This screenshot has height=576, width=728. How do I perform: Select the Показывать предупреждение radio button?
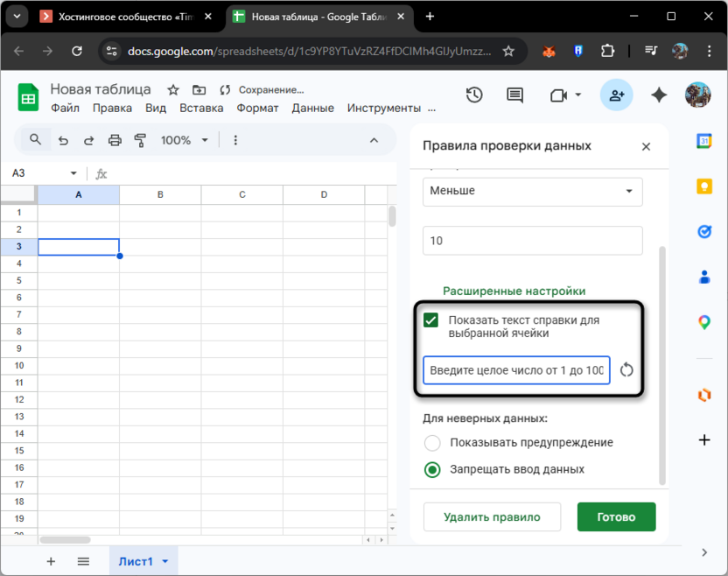[432, 443]
